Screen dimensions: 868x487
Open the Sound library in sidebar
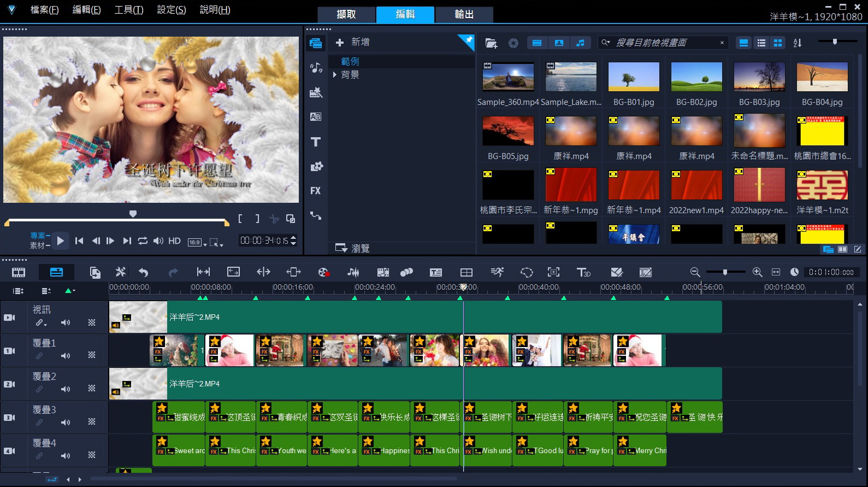pyautogui.click(x=316, y=68)
